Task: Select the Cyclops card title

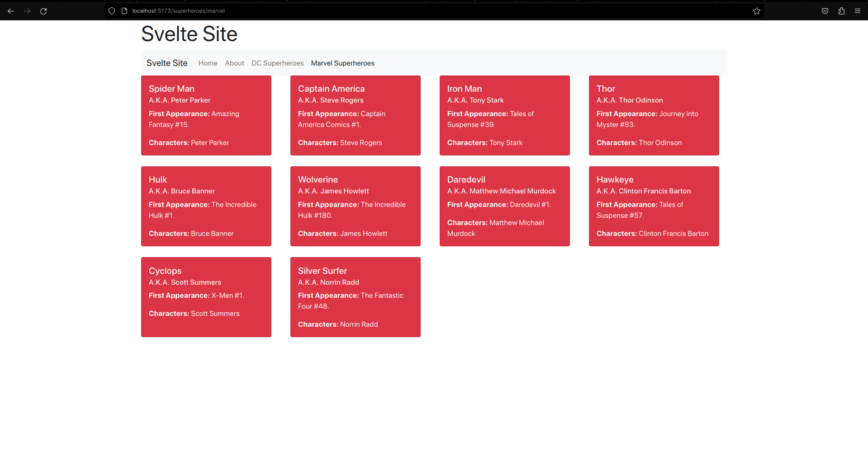Action: click(165, 271)
